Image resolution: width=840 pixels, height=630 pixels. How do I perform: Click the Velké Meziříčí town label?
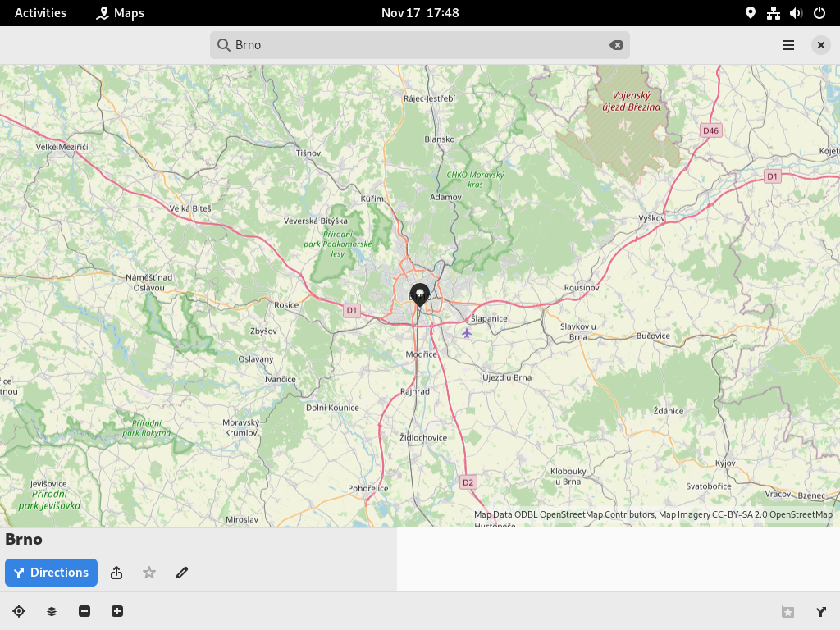coord(62,147)
